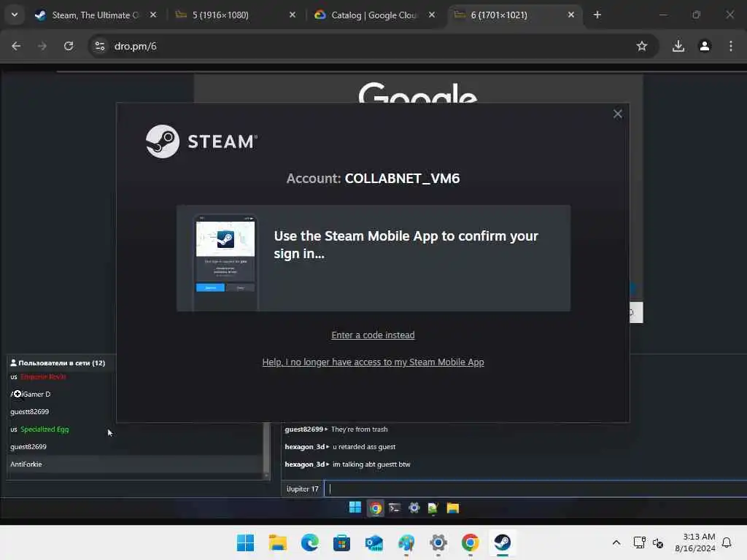
Task: Open the Chrome three-dot menu
Action: point(731,46)
